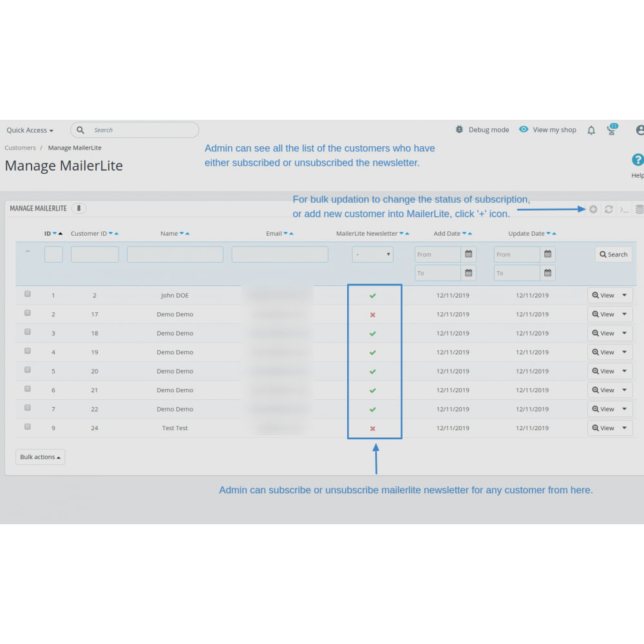This screenshot has height=644, width=644.
Task: Sort ID column ascending
Action: (61, 234)
